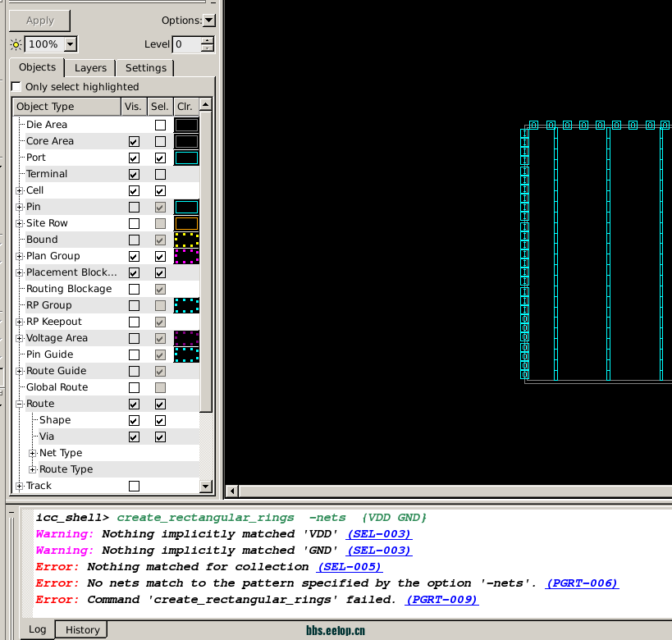Click the brightness sun icon

16,44
